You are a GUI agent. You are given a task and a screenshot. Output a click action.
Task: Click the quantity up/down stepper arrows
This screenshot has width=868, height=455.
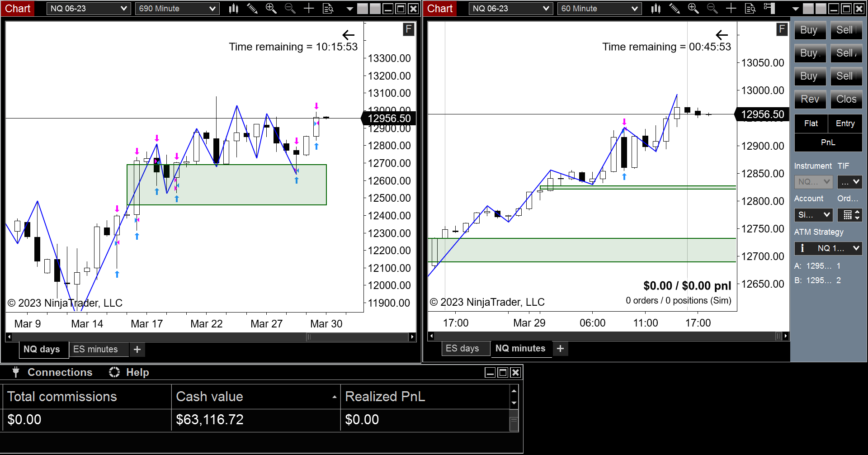858,215
